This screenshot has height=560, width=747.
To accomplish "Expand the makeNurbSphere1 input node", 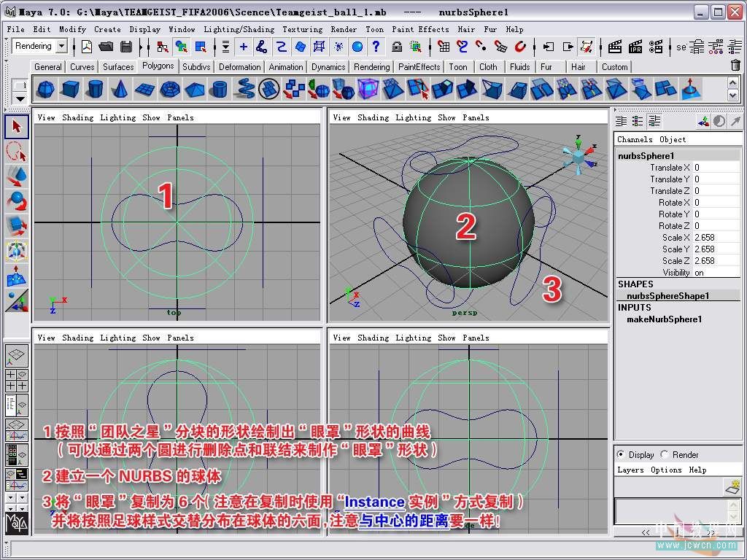I will pyautogui.click(x=664, y=319).
